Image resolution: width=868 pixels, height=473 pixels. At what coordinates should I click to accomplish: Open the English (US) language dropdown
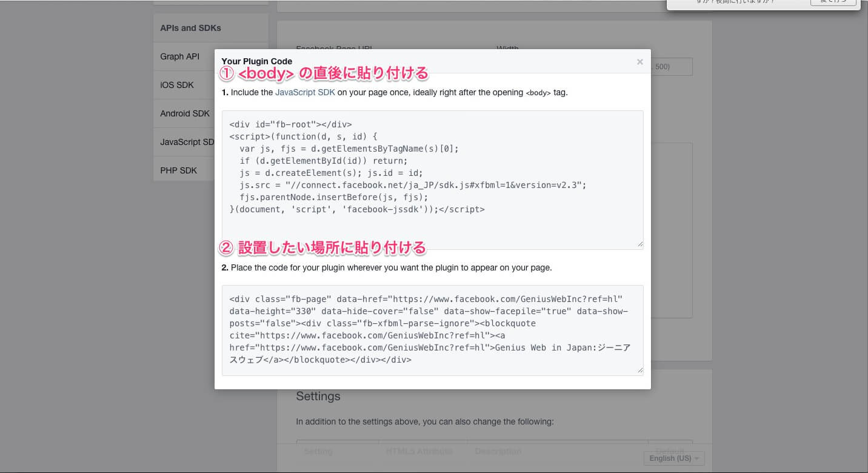click(x=674, y=458)
